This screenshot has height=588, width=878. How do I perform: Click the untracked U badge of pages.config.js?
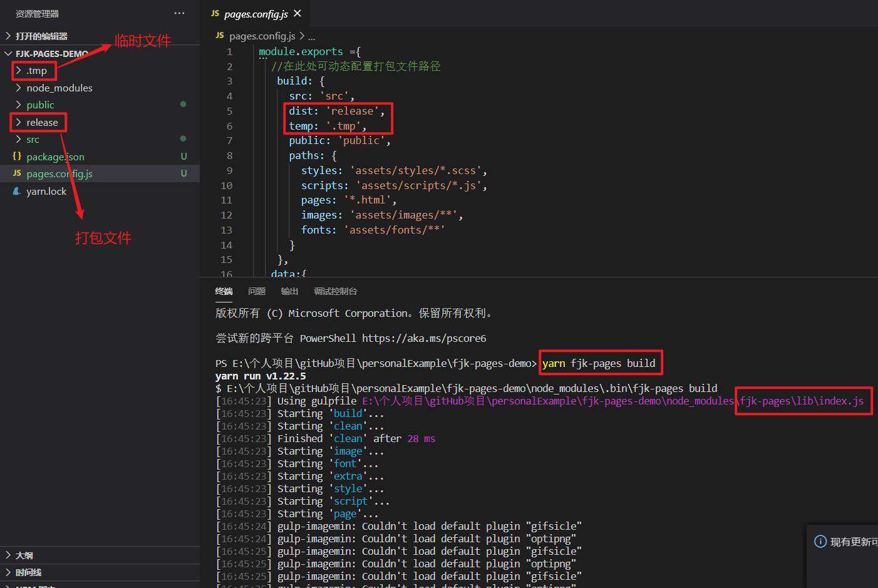pyautogui.click(x=183, y=173)
